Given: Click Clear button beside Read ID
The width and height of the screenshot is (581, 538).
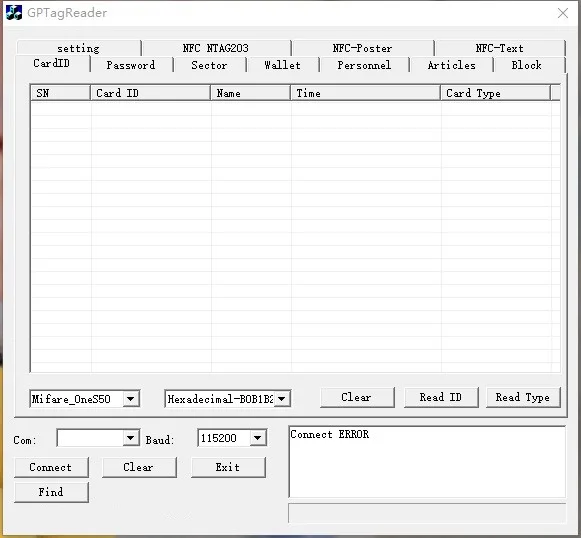Looking at the screenshot, I should (357, 398).
